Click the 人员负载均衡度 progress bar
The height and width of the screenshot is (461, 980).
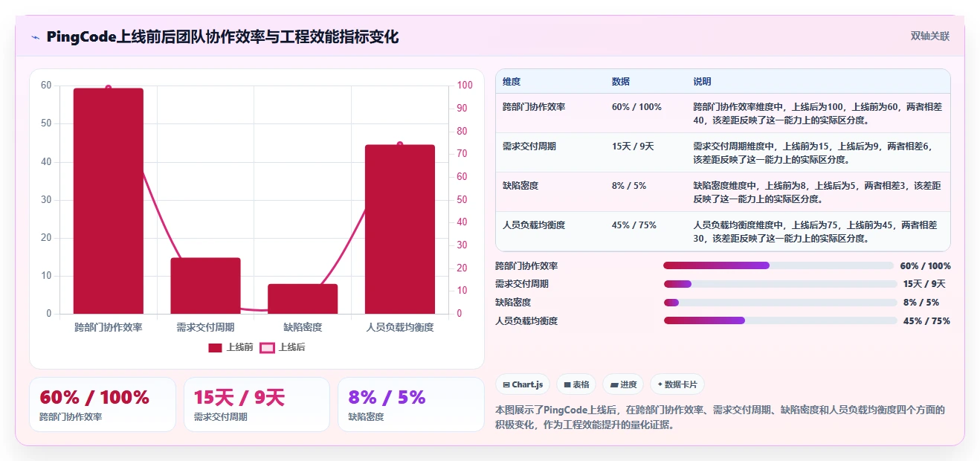point(780,320)
